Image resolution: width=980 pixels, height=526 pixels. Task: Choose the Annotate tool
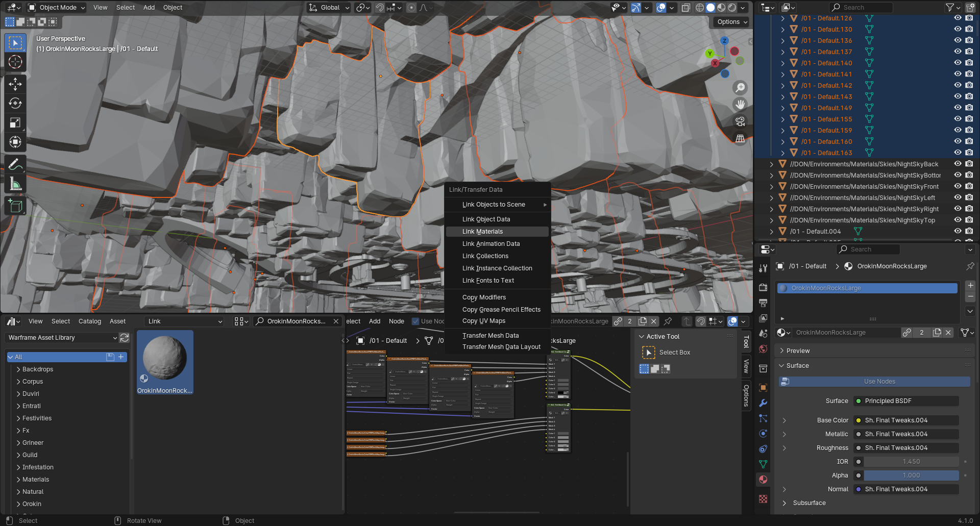pos(15,164)
